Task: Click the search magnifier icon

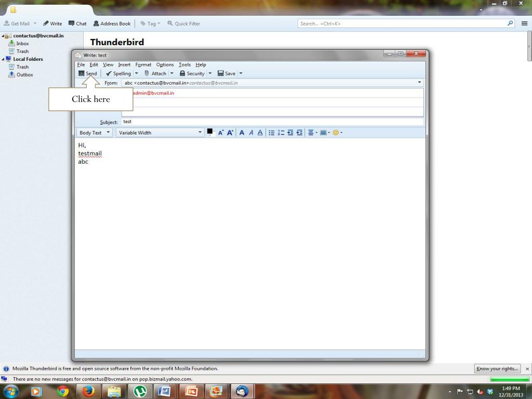Action: (510, 23)
